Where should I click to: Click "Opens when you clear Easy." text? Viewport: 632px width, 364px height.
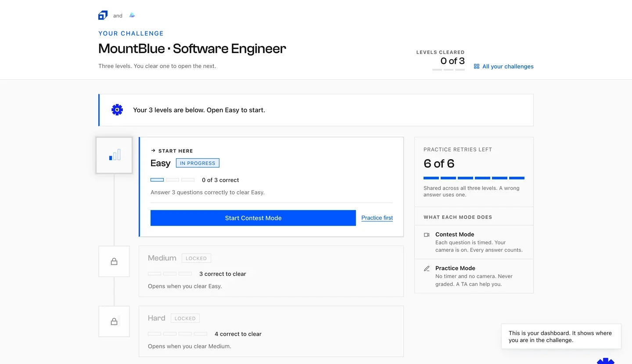(185, 286)
